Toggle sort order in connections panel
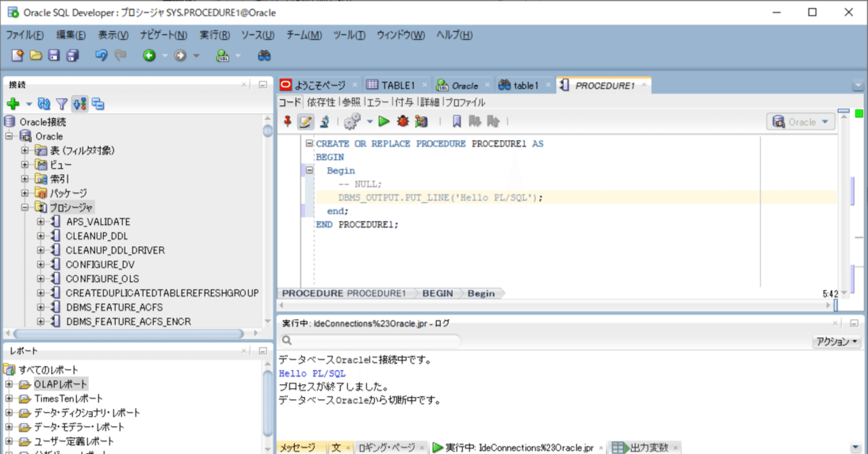 [x=79, y=104]
